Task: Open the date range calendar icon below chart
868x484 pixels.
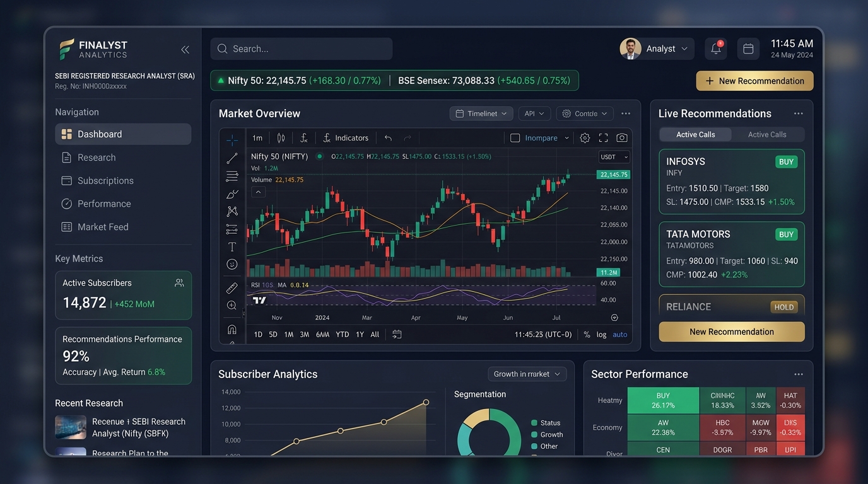Action: (397, 335)
